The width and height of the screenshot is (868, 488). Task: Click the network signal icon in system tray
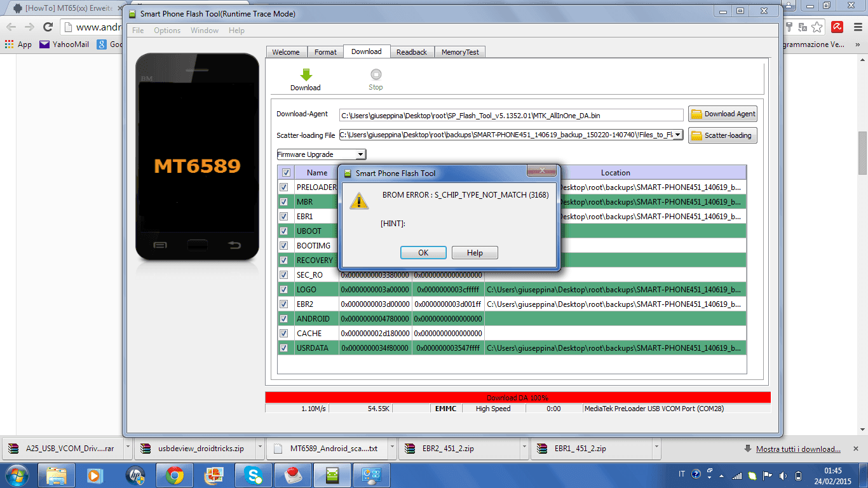pos(737,475)
